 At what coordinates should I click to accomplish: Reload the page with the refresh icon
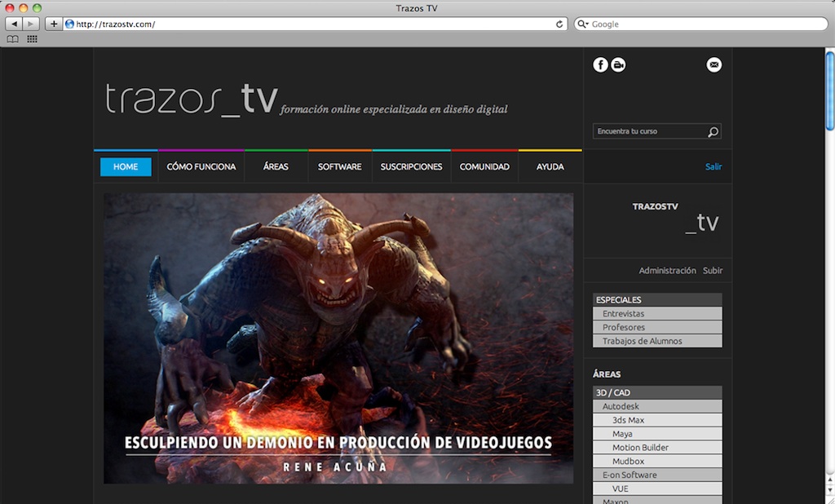point(559,24)
